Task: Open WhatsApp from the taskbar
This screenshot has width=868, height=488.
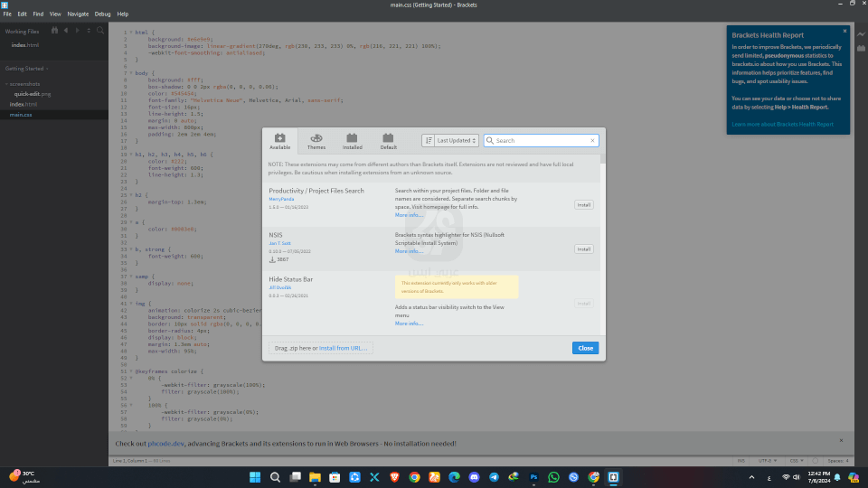Action: (553, 476)
